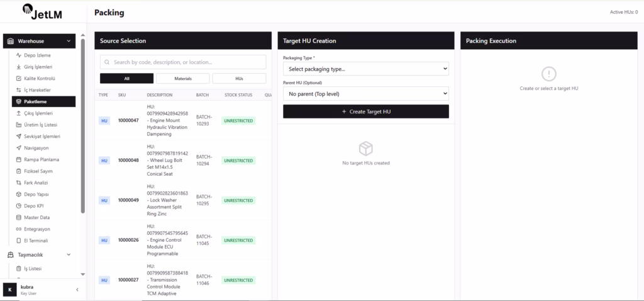Collapse the Warehouse section
The image size is (644, 301).
(x=69, y=42)
